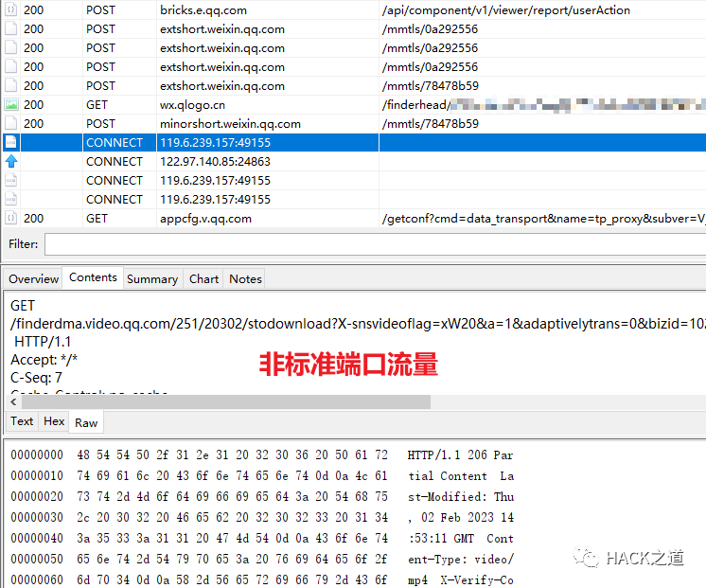Select the highlighted CONNECT 119.6.239.157:49155 row
The height and width of the screenshot is (588, 706).
pos(353,142)
